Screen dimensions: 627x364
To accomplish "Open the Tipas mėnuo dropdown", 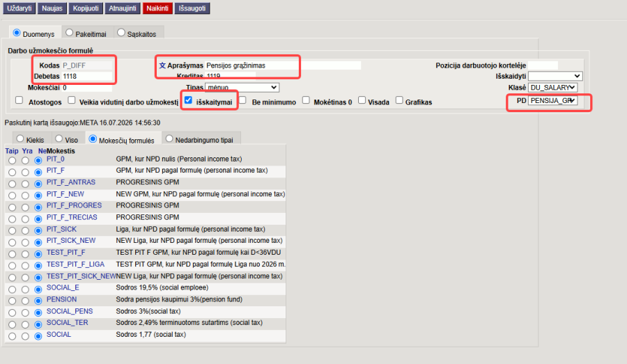I will tap(242, 88).
